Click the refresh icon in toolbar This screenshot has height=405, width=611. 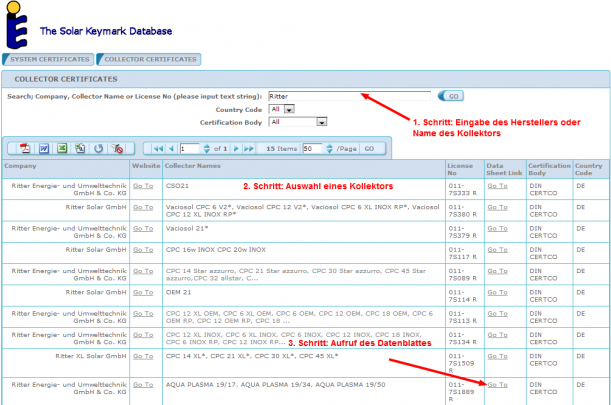point(98,148)
